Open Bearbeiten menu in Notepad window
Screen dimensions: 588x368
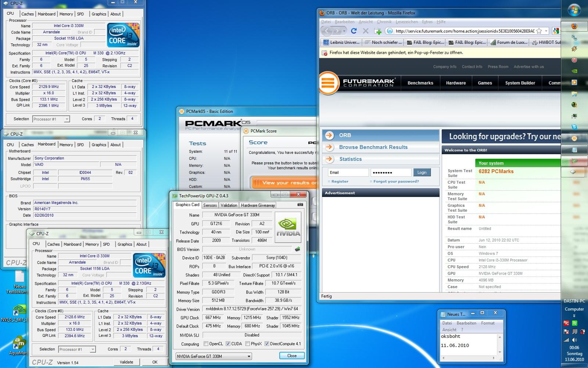(466, 323)
